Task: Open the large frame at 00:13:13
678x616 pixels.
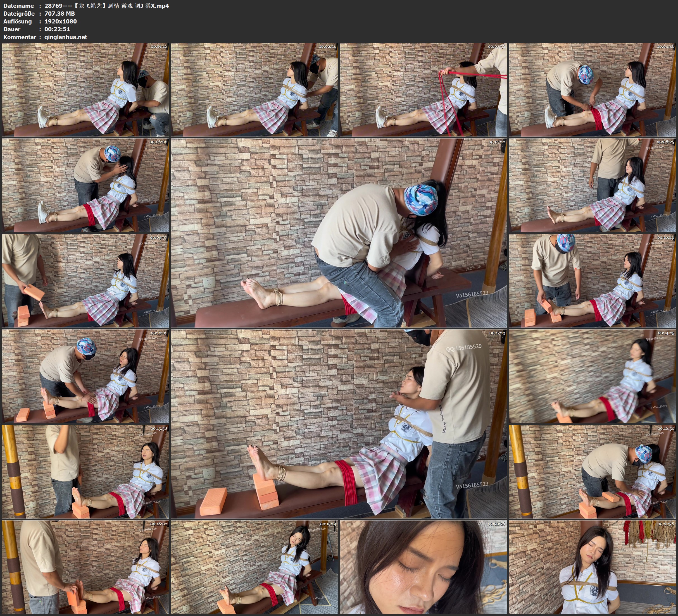Action: click(339, 424)
